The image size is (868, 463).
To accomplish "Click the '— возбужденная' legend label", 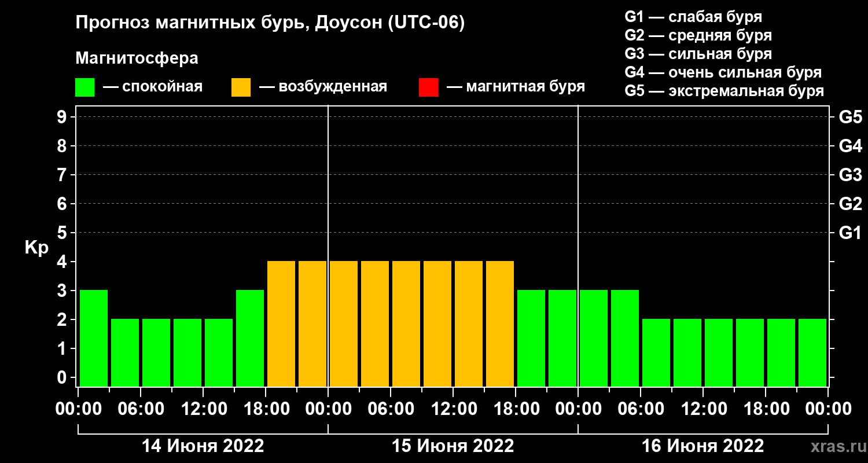I will point(323,87).
